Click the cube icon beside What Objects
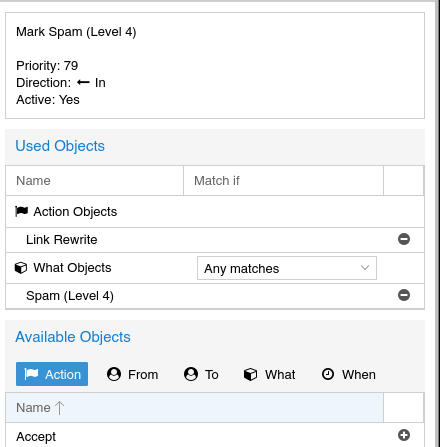 pos(21,268)
